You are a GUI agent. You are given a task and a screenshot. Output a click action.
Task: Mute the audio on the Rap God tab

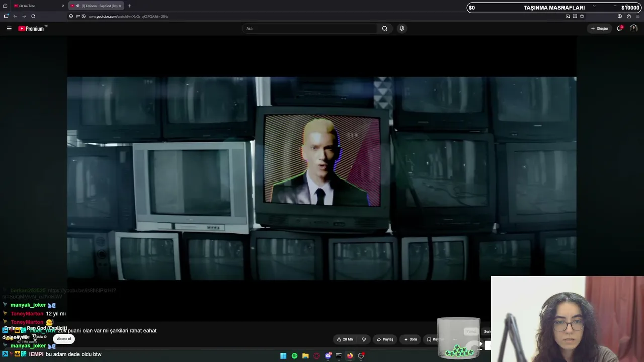point(77,6)
